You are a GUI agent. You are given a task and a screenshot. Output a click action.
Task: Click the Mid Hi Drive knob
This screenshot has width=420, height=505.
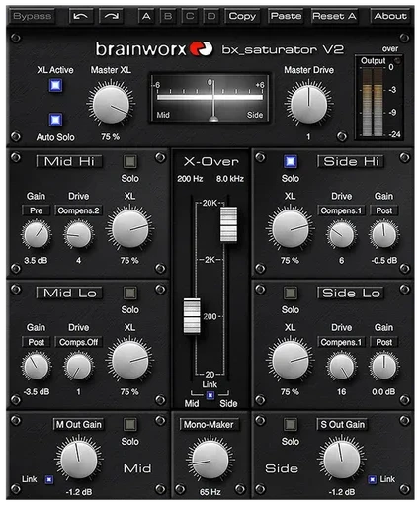[78, 235]
